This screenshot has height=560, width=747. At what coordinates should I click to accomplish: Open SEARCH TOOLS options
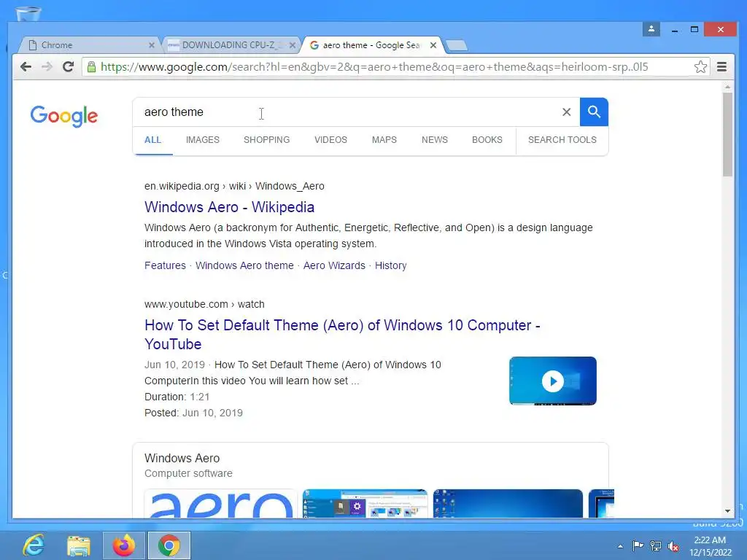tap(562, 140)
